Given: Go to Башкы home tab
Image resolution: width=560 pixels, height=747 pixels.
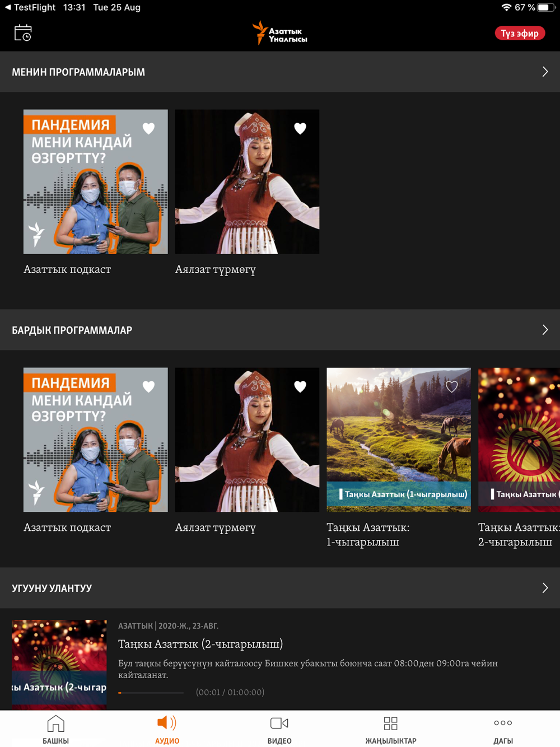Looking at the screenshot, I should click(x=56, y=729).
